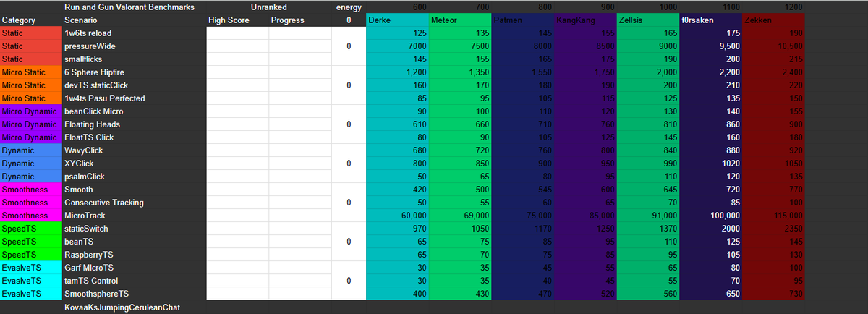Click the 'pressureWide' scenario cell
Image resolution: width=868 pixels, height=314 pixels.
134,46
